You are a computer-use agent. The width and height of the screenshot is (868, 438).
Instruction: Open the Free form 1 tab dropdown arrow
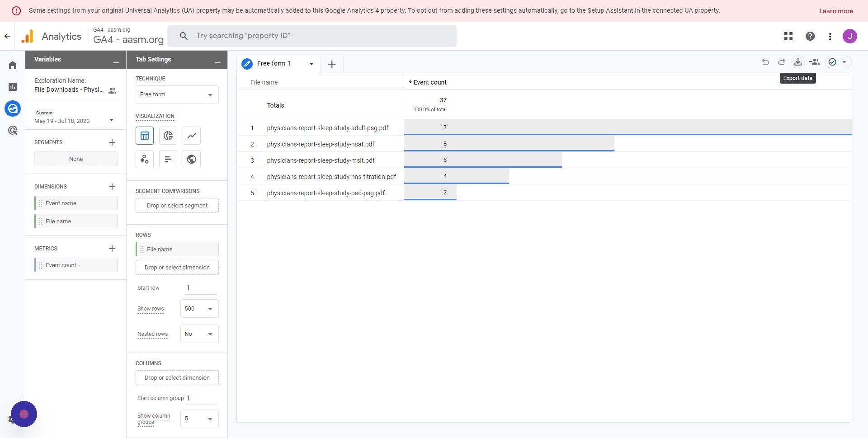tap(311, 64)
